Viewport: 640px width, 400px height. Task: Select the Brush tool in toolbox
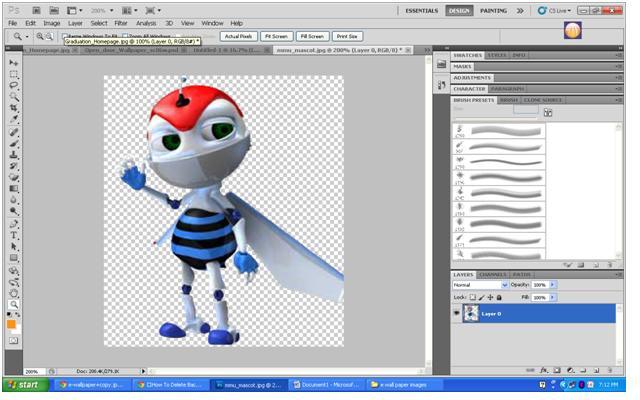[x=13, y=143]
